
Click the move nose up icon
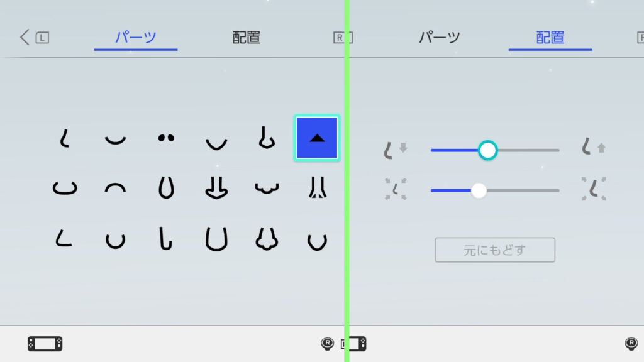coord(594,147)
